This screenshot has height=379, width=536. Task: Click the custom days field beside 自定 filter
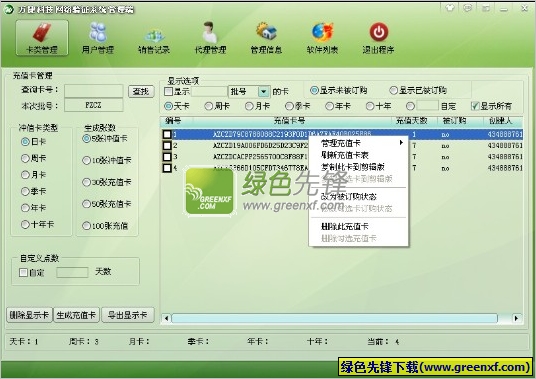pos(427,106)
